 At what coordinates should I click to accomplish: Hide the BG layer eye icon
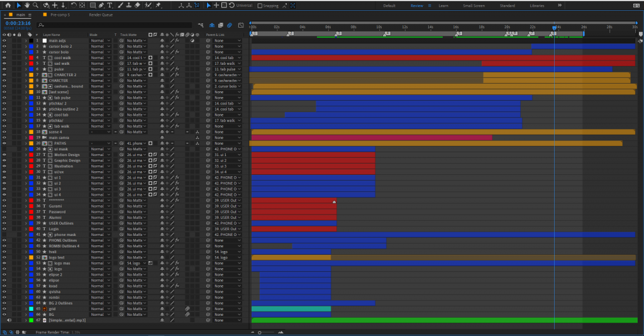4,314
